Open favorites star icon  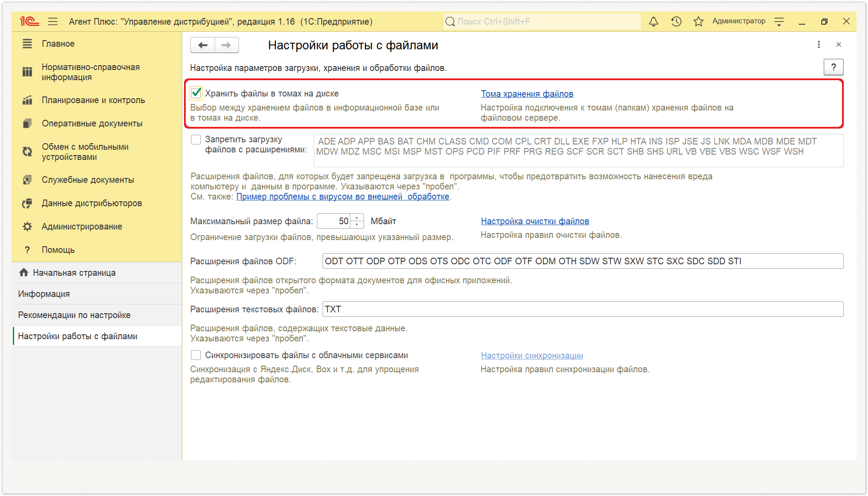click(699, 21)
